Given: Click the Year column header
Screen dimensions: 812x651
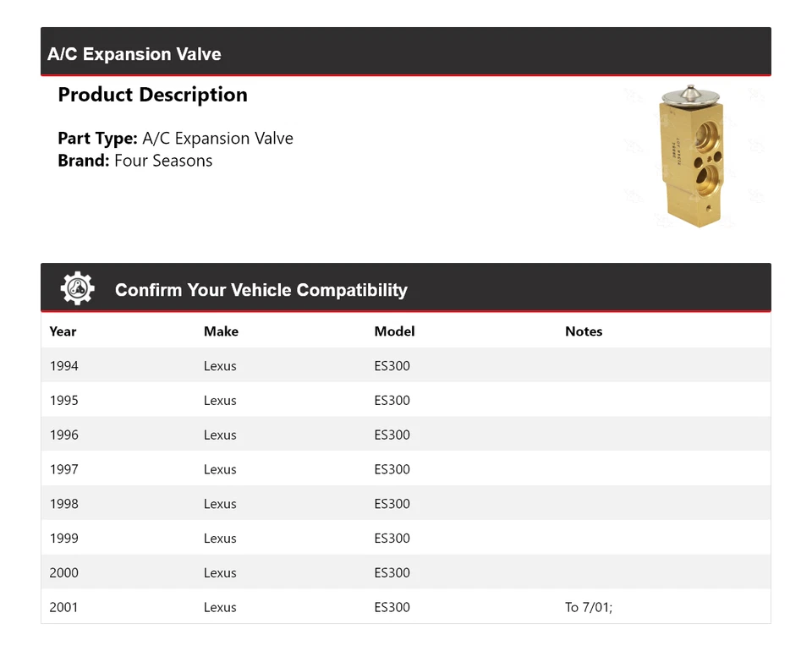Looking at the screenshot, I should [63, 331].
